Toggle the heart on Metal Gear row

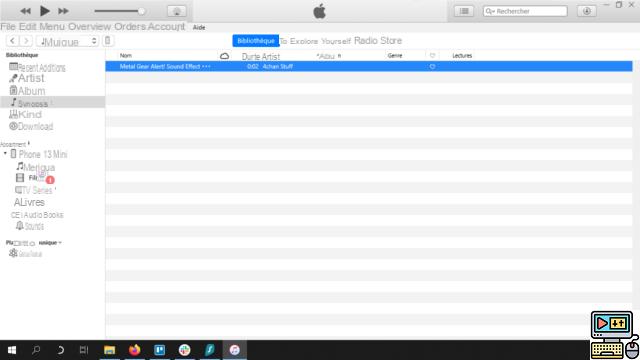[432, 67]
